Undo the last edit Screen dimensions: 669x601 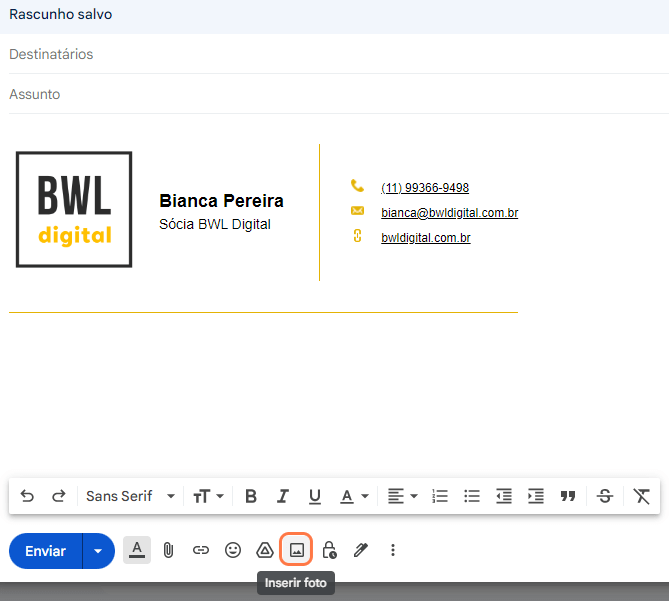tap(27, 496)
